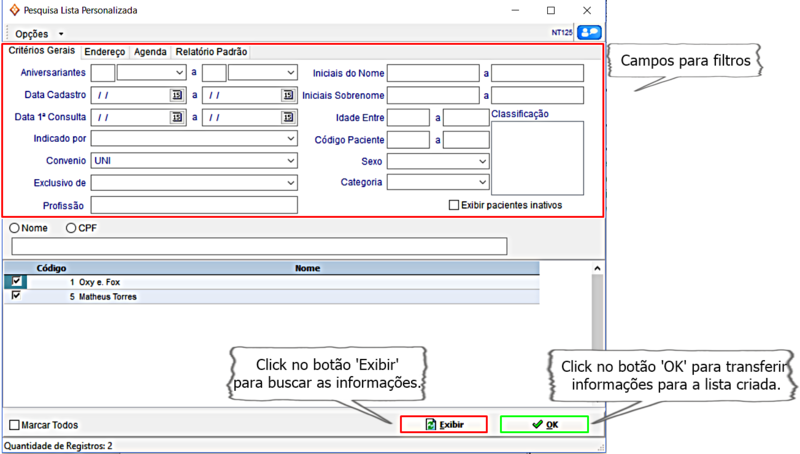Screen dimensions: 800x454
Task: Open calendar for second Data 1ª Consulta field
Action: (x=289, y=117)
